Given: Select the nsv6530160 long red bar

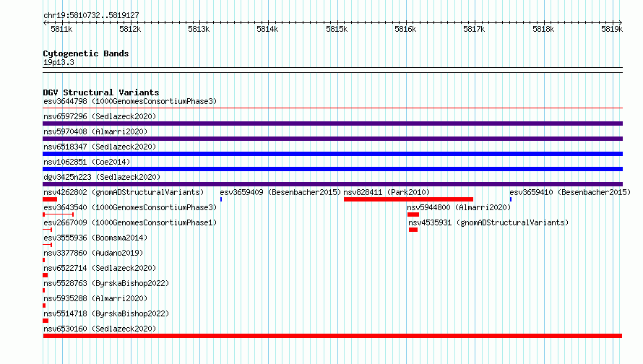Looking at the screenshot, I should click(x=332, y=336).
